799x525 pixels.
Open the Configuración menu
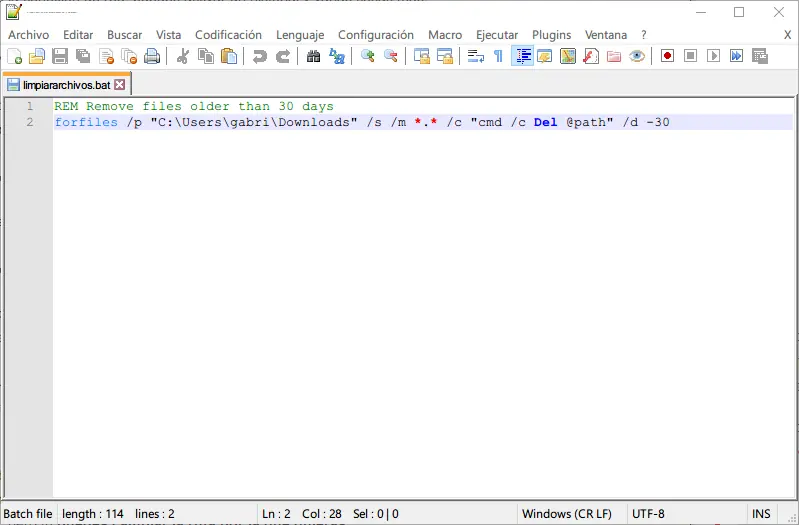click(376, 35)
